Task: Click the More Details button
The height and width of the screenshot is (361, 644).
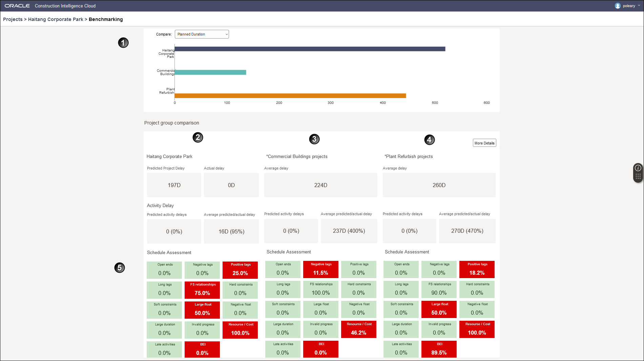Action: tap(484, 143)
